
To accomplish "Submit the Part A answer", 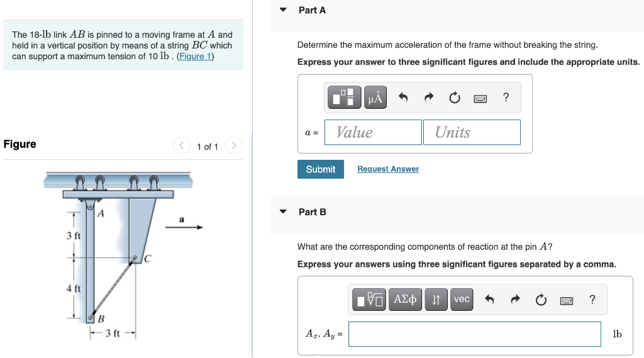I will [x=320, y=169].
